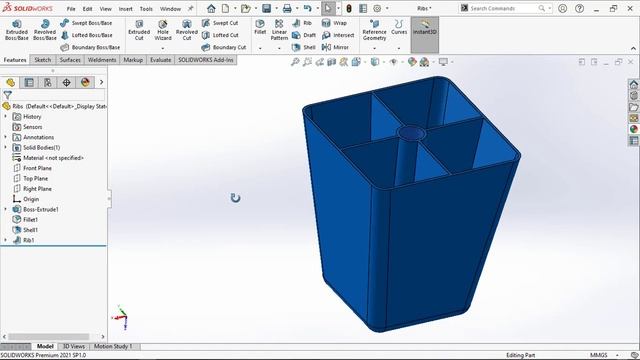Image resolution: width=640 pixels, height=360 pixels.
Task: Open the PropertyManager tab
Action: [x=29, y=82]
